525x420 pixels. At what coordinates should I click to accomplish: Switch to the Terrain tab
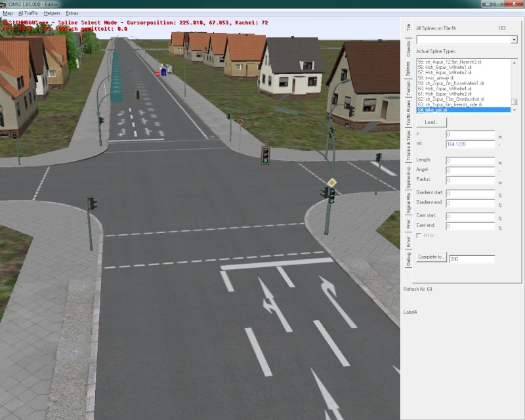(408, 89)
